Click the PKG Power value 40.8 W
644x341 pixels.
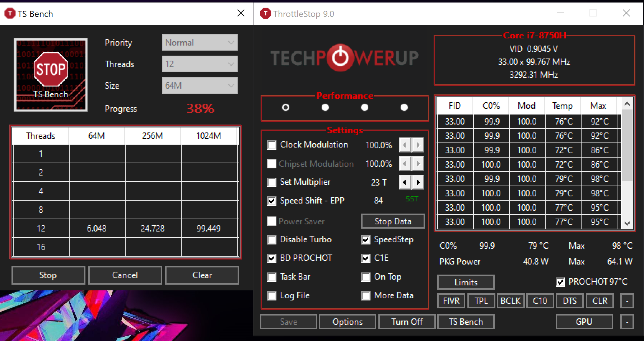tap(536, 262)
